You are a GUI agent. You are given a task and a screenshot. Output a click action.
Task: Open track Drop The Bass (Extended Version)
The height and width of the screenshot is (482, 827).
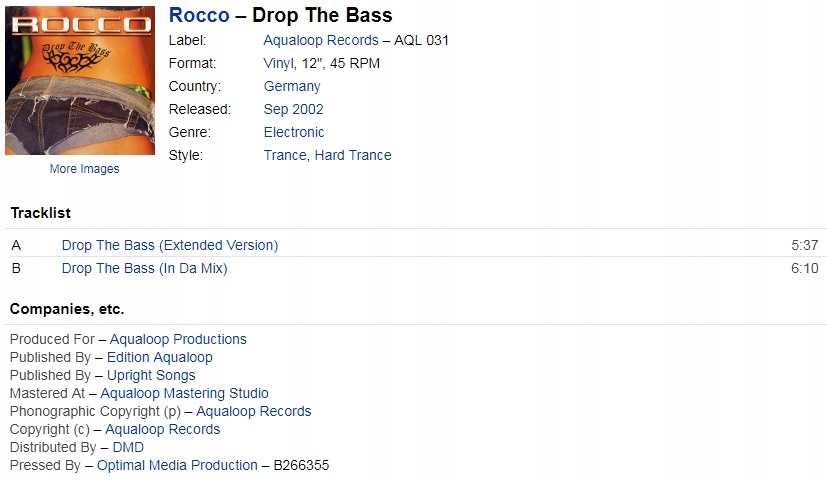click(170, 245)
